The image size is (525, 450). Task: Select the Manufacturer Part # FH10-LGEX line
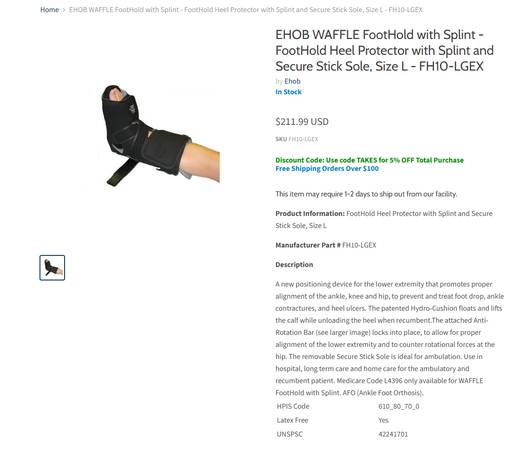pos(326,245)
